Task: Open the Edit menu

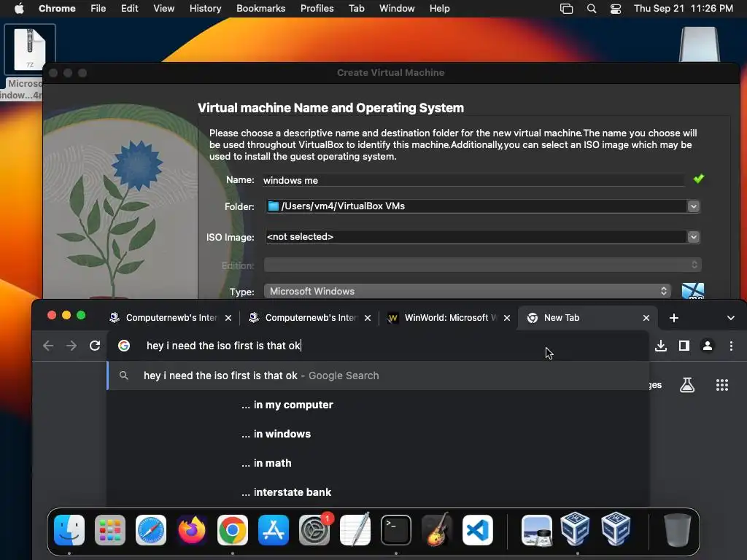Action: point(129,9)
